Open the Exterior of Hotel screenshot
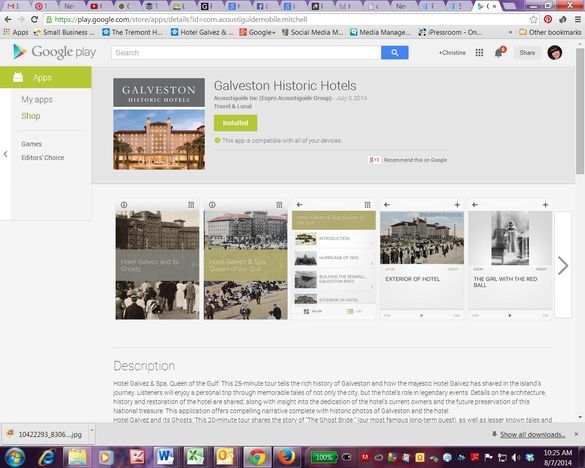 tap(422, 259)
